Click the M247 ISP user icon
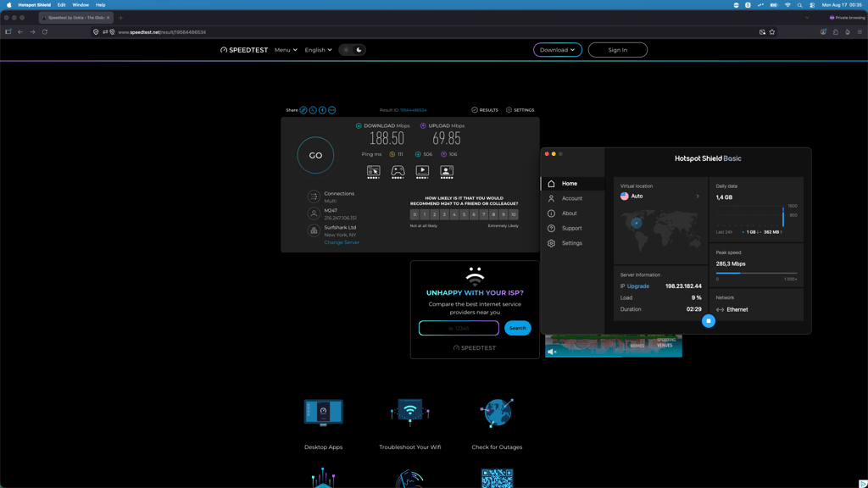Screen dimensions: 868x488 pos(314,213)
